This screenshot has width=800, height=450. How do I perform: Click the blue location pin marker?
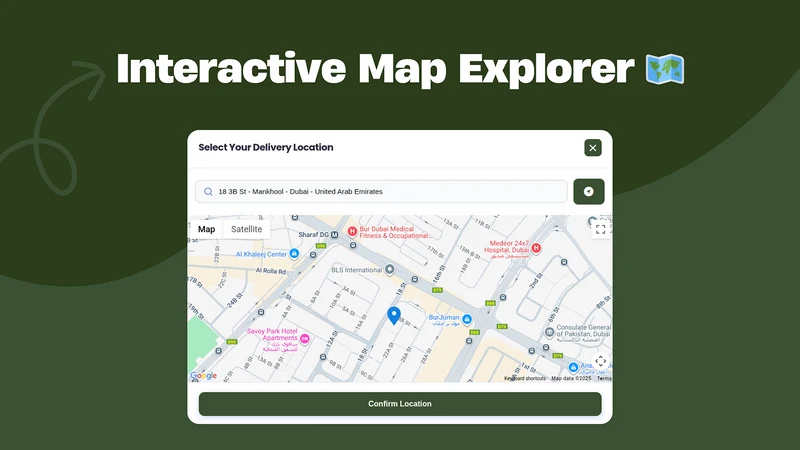(x=393, y=316)
